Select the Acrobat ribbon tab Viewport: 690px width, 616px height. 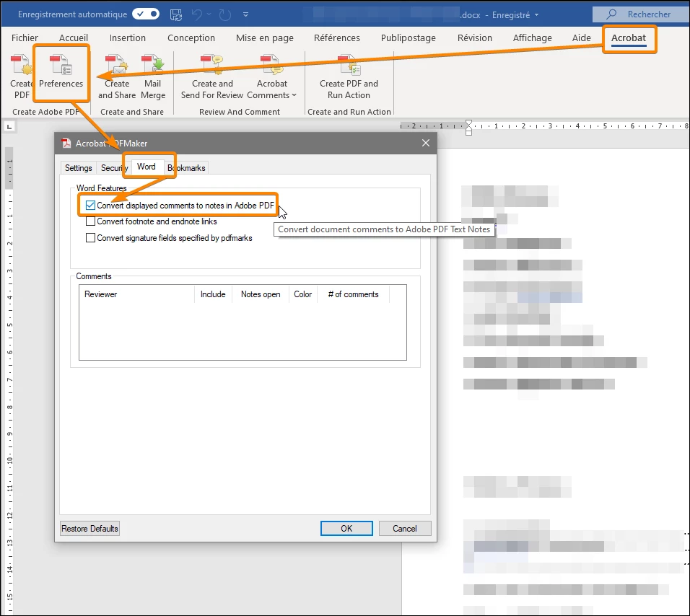(x=629, y=38)
